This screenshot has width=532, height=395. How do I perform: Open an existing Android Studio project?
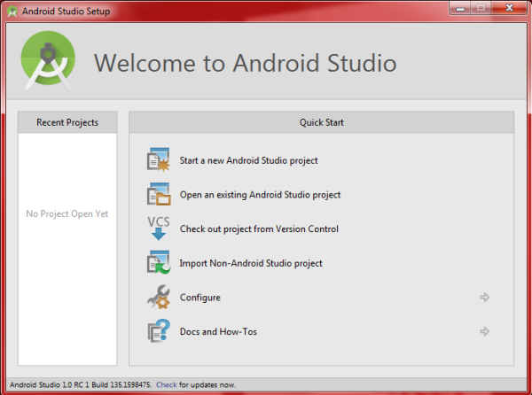tap(260, 195)
